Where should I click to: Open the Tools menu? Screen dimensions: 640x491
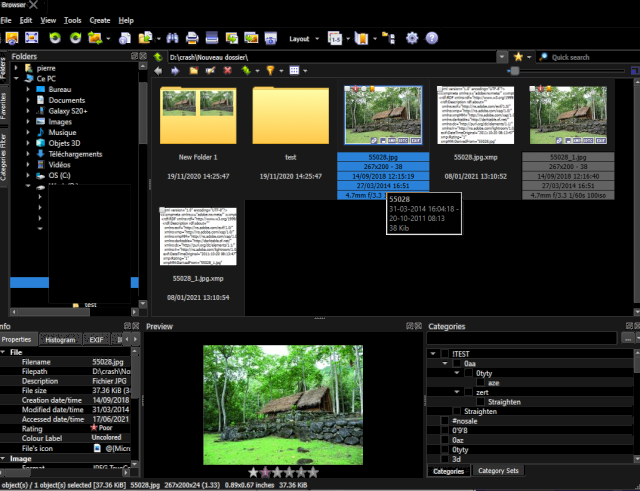coord(73,20)
